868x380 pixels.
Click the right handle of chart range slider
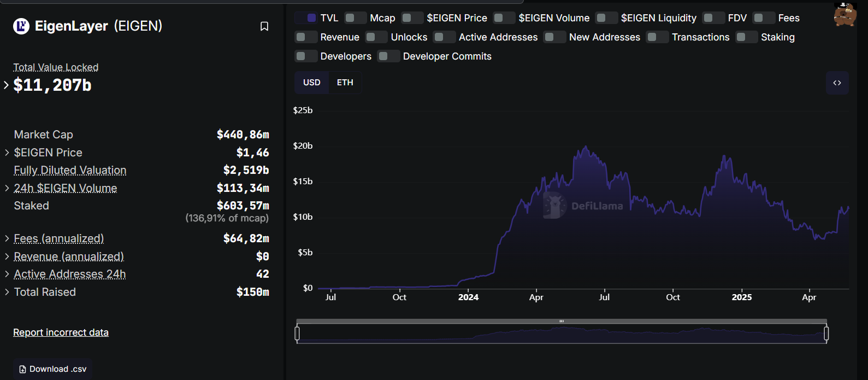coord(826,333)
